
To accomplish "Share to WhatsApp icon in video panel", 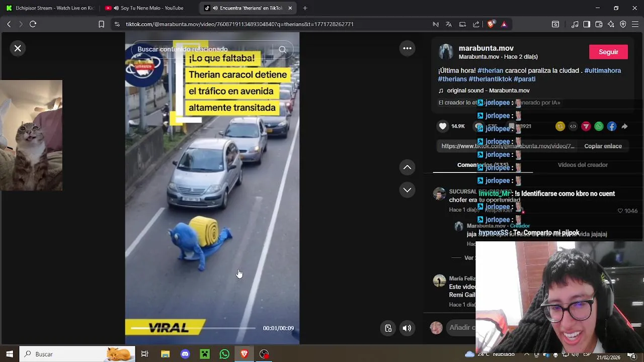I will click(599, 127).
